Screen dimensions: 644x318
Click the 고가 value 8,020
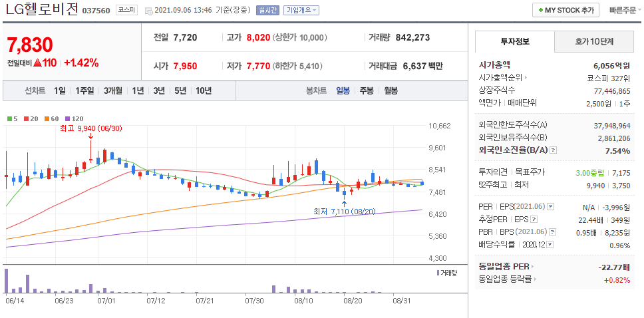(x=258, y=38)
